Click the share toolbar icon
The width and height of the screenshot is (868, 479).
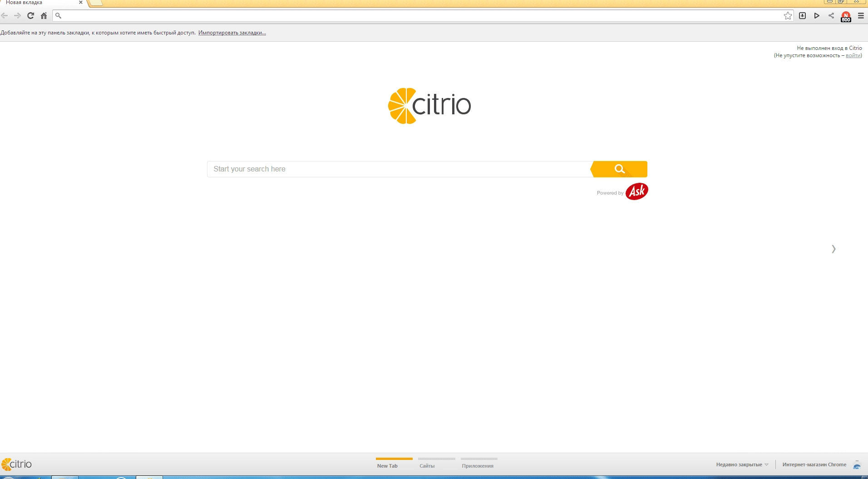pyautogui.click(x=831, y=15)
